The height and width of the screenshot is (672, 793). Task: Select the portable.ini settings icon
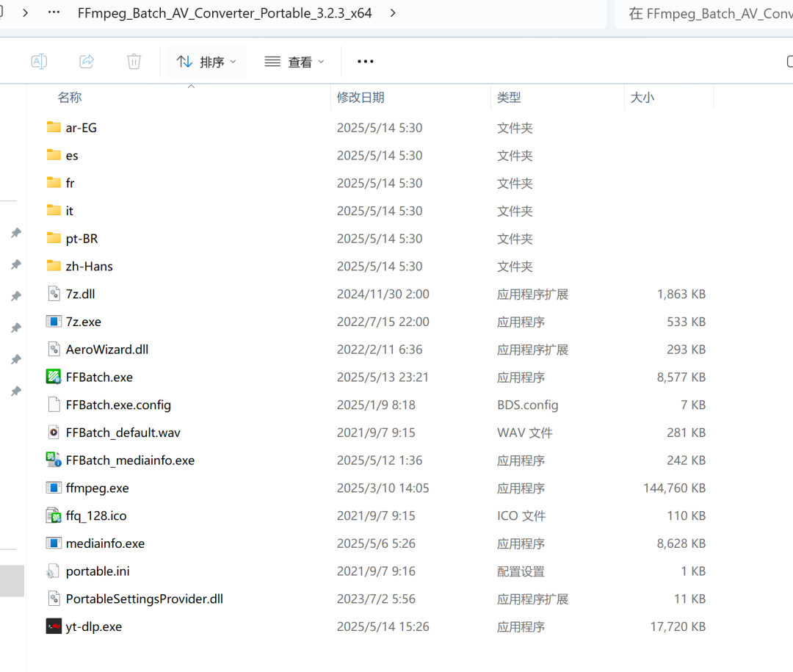(x=53, y=571)
